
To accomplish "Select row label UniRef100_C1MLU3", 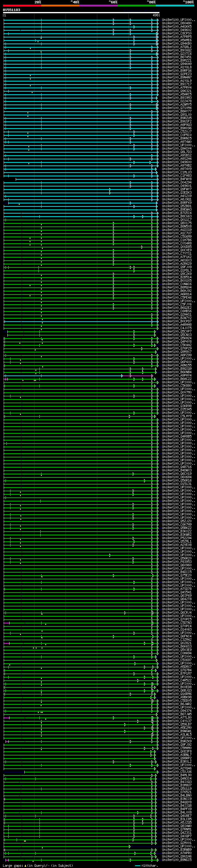I will 177,172.
